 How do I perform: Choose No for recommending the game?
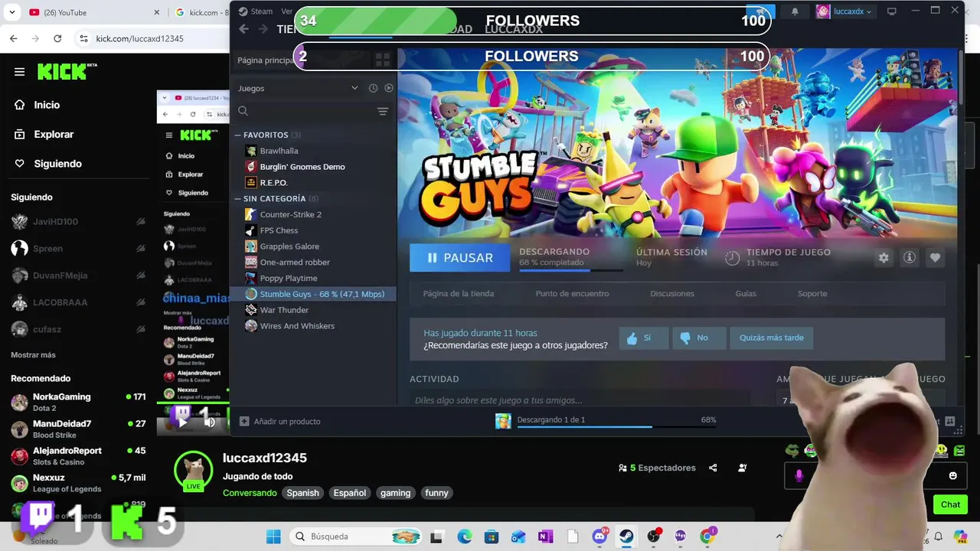pos(699,338)
